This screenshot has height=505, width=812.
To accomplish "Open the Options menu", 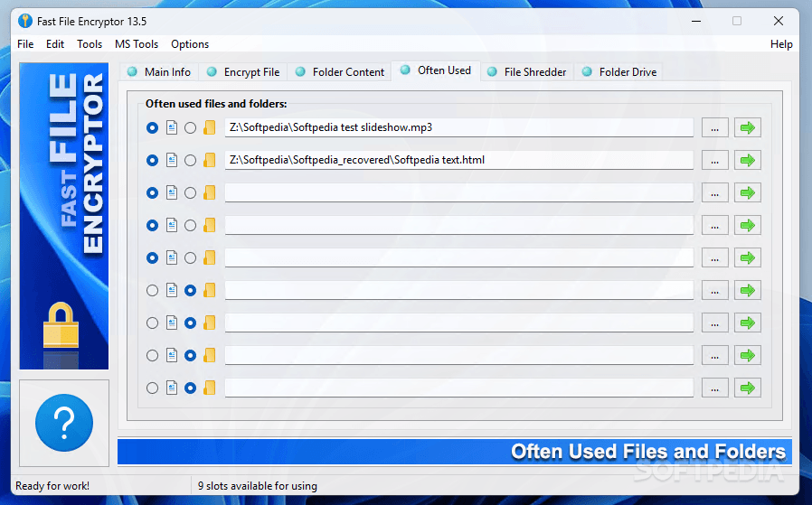I will point(190,44).
